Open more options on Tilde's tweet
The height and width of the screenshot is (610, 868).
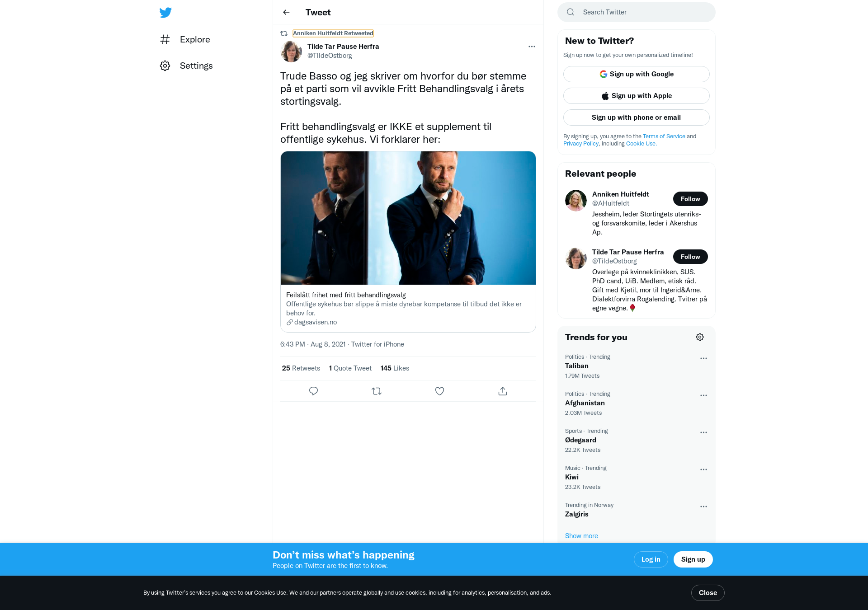(532, 47)
